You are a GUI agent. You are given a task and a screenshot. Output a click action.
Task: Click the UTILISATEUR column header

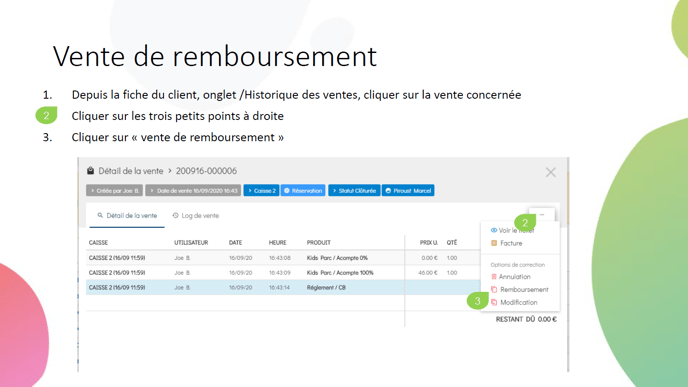[x=191, y=243]
